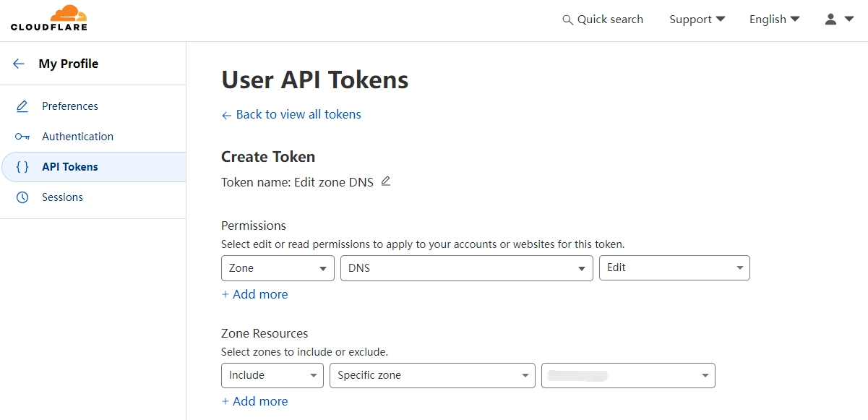The width and height of the screenshot is (868, 420).
Task: Go to Preferences in sidebar
Action: point(70,106)
